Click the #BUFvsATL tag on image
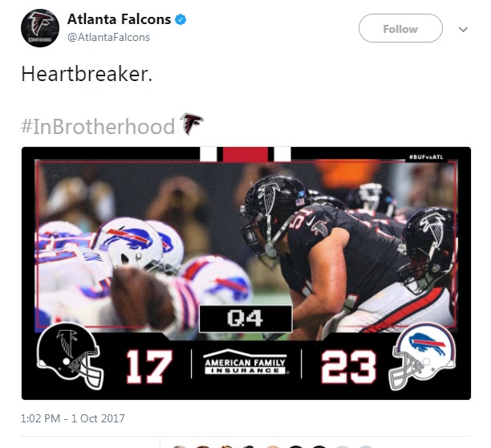Viewport: 491px width, 448px height. tap(426, 157)
